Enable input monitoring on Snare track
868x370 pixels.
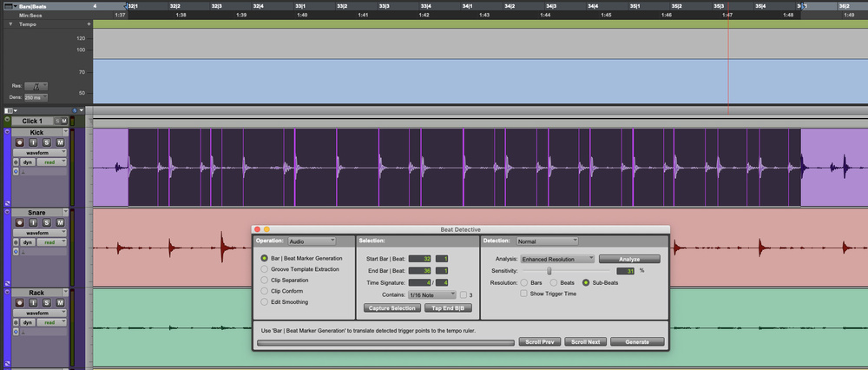(34, 222)
